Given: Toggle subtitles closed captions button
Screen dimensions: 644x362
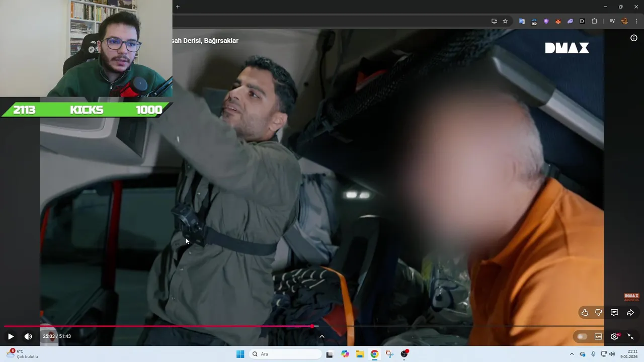Looking at the screenshot, I should pyautogui.click(x=598, y=336).
